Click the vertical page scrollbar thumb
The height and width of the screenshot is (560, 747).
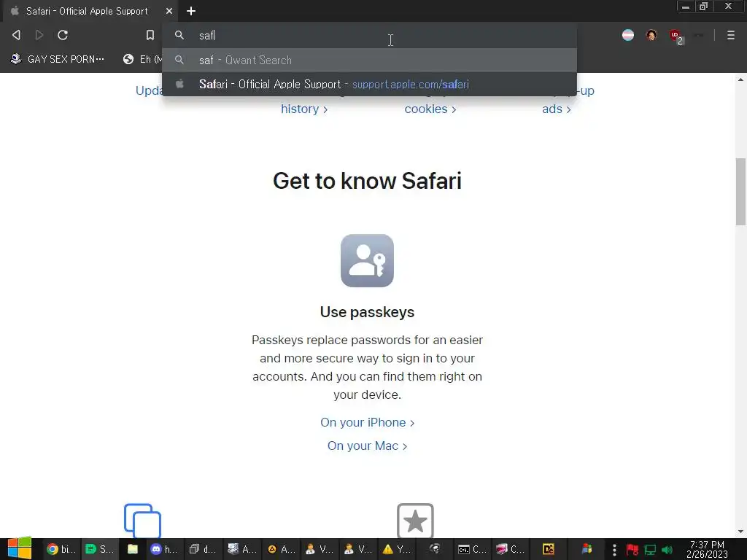[740, 192]
